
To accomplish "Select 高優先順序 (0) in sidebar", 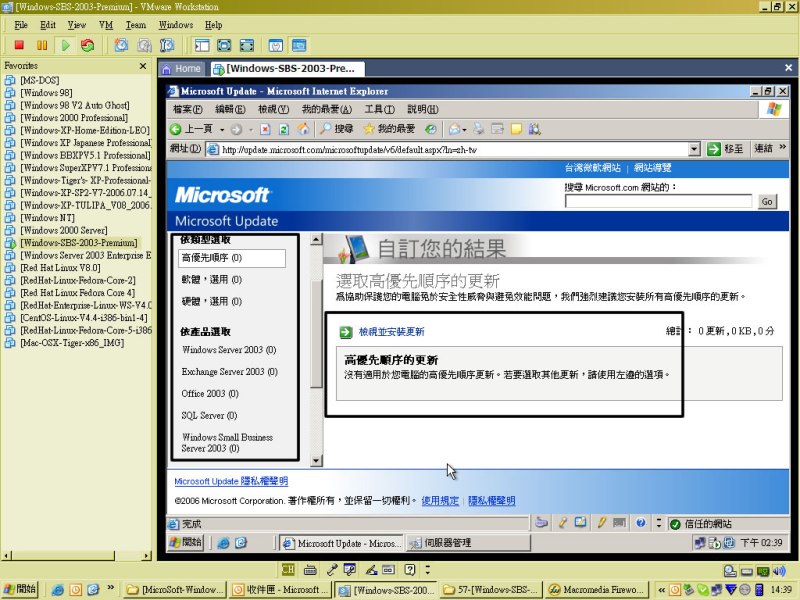I will click(x=232, y=258).
